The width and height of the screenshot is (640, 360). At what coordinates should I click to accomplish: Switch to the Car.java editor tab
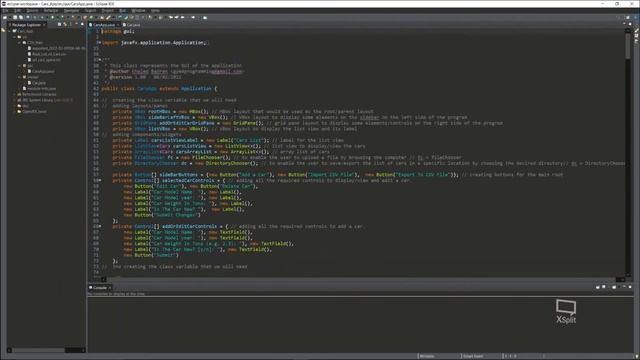click(131, 25)
